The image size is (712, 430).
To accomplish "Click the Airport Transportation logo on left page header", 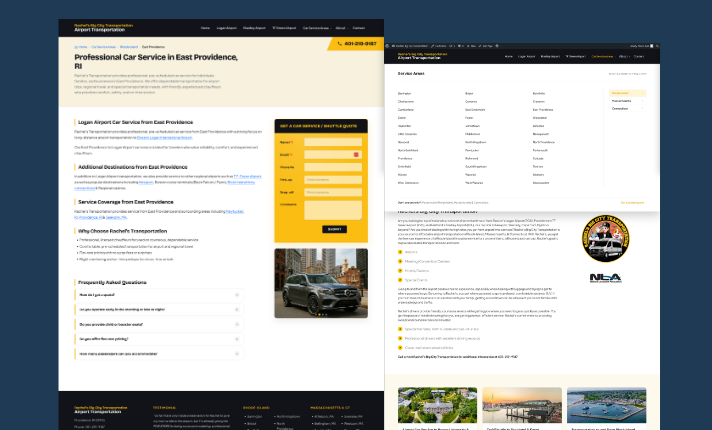I will pyautogui.click(x=104, y=28).
